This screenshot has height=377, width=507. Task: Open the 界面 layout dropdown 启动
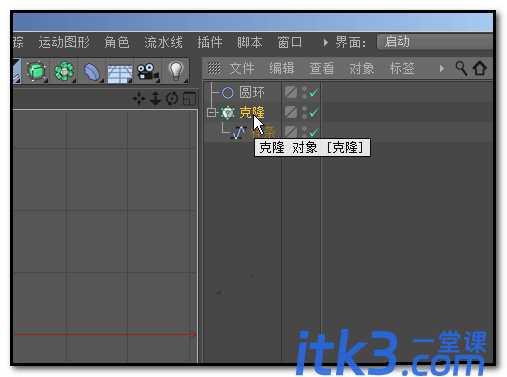coord(435,42)
